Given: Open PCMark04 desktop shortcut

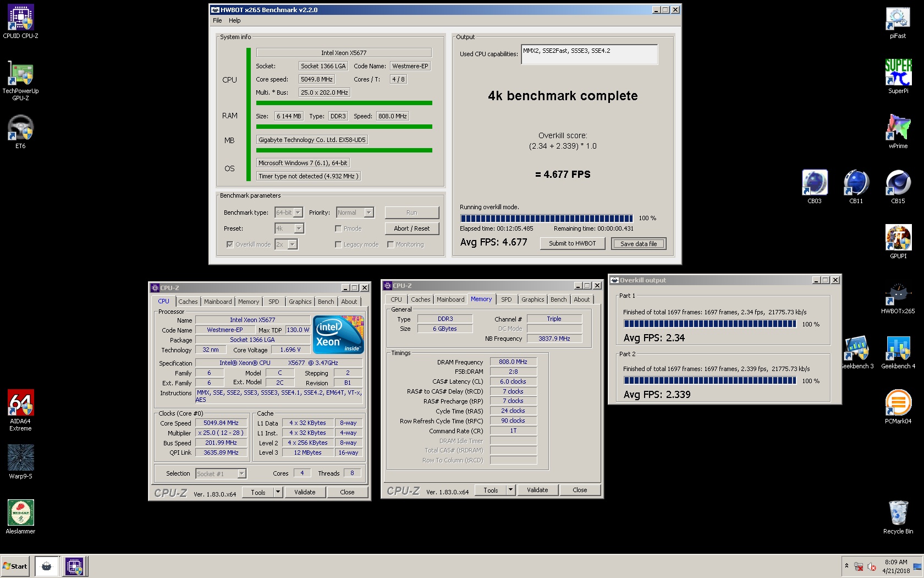Looking at the screenshot, I should 898,407.
